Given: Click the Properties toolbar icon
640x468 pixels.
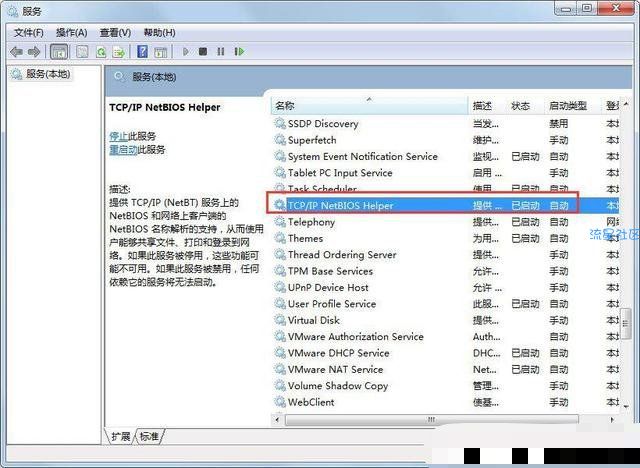Looking at the screenshot, I should point(82,52).
